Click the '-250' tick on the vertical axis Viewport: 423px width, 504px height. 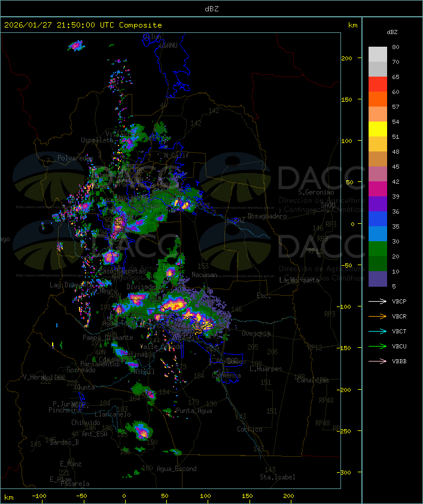point(345,431)
